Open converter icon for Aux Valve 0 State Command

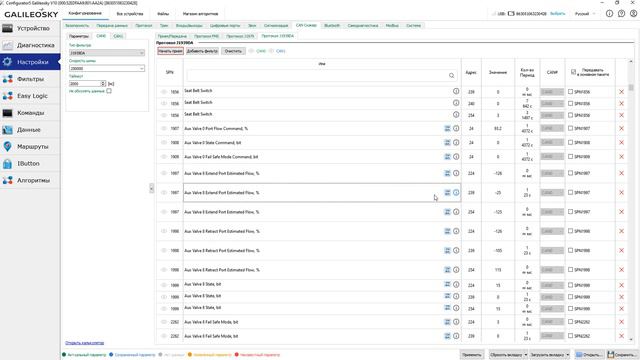pyautogui.click(x=447, y=142)
